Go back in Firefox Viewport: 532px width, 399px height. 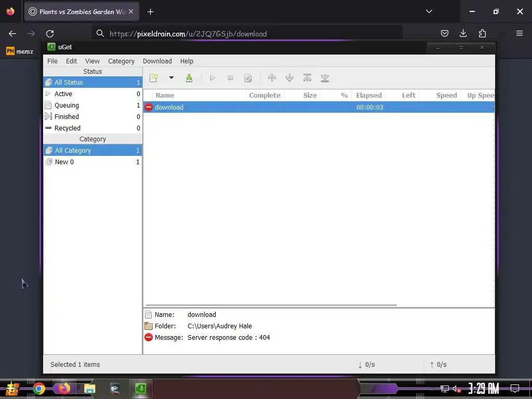pos(12,34)
